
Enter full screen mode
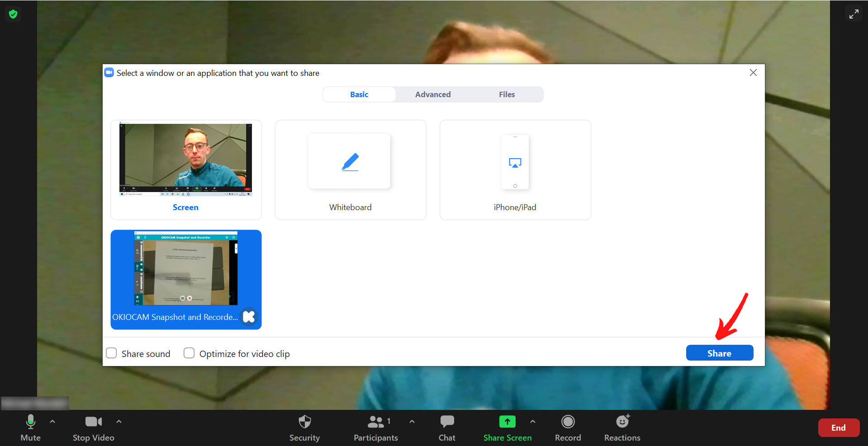coord(854,14)
